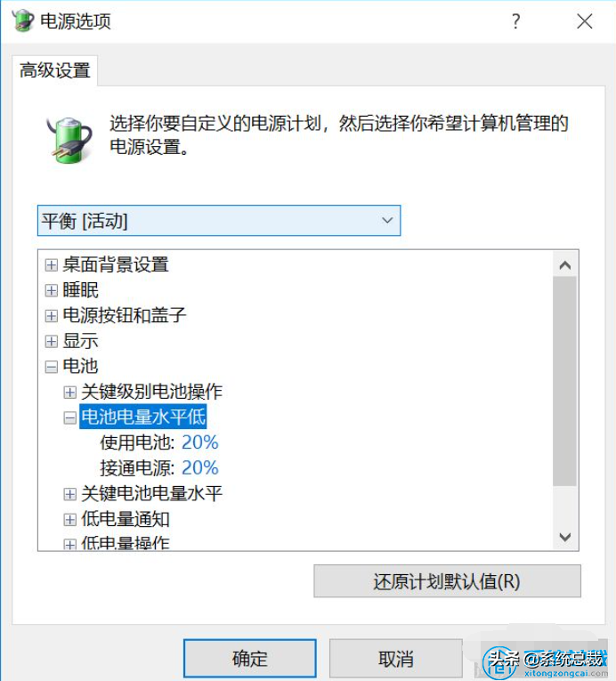The image size is (616, 681).
Task: Click 接通电源 20% value
Action: [199, 467]
